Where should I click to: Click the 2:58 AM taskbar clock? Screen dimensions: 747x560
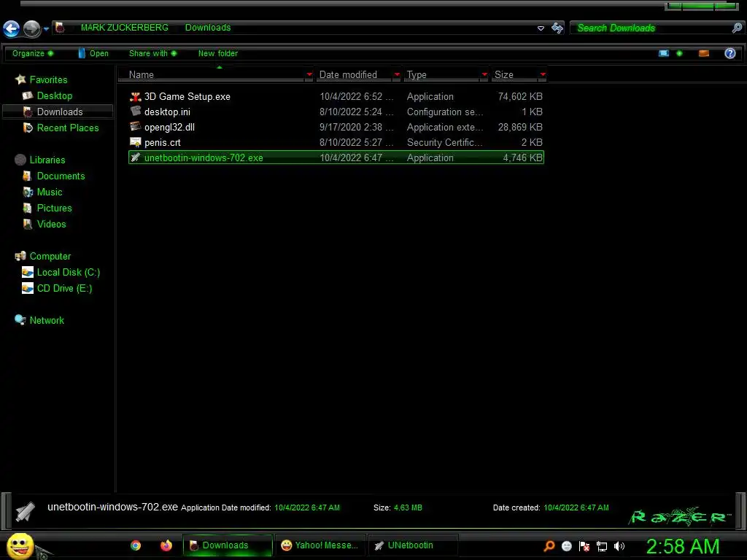[682, 546]
